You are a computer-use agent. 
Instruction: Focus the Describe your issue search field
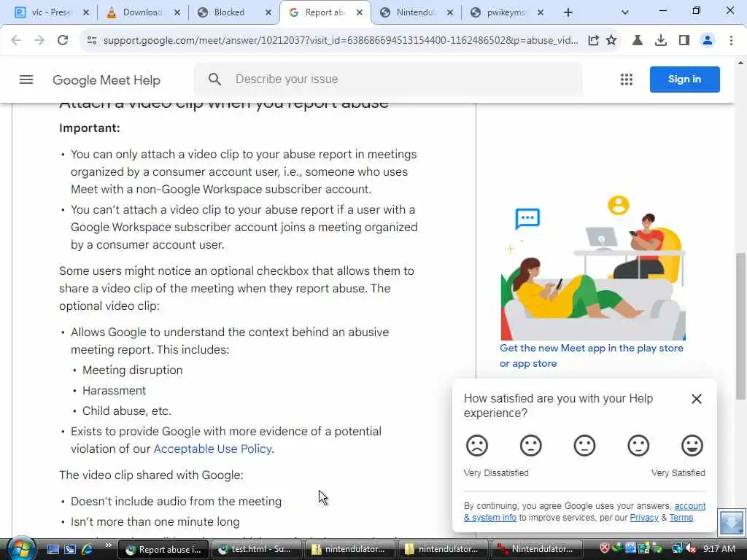pos(388,79)
